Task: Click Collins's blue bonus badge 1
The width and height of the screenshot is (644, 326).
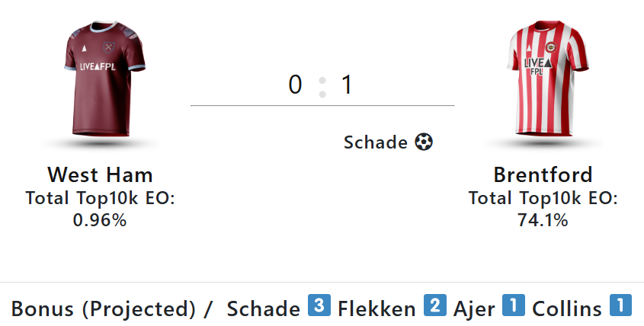Action: [620, 305]
